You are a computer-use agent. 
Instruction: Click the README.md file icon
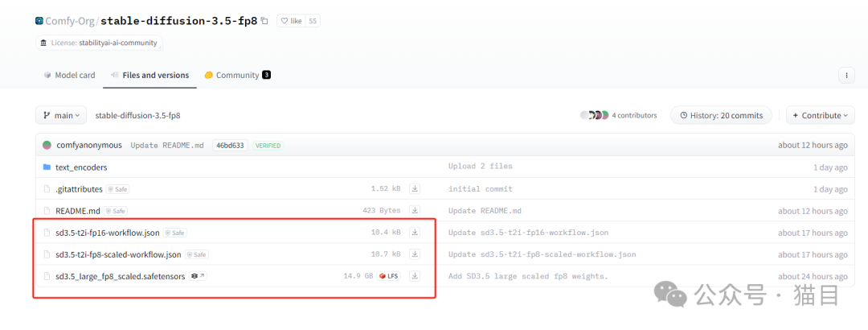tap(47, 211)
